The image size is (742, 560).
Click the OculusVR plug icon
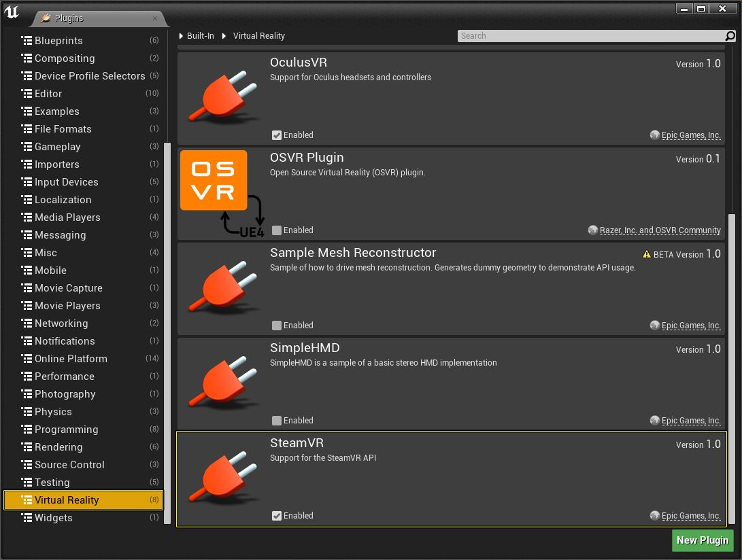pos(222,98)
